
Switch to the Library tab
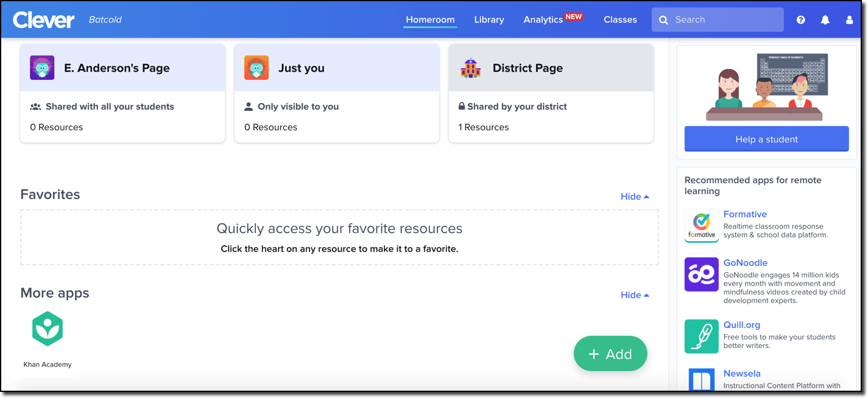489,19
